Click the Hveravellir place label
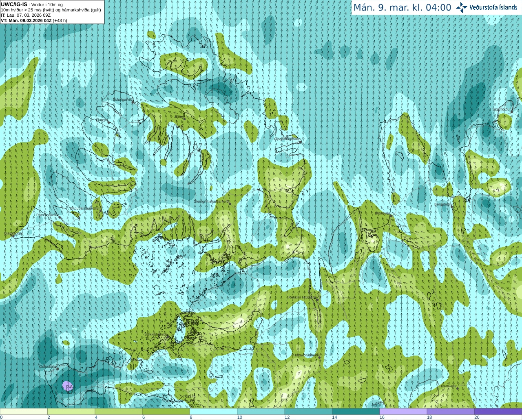 (447, 386)
